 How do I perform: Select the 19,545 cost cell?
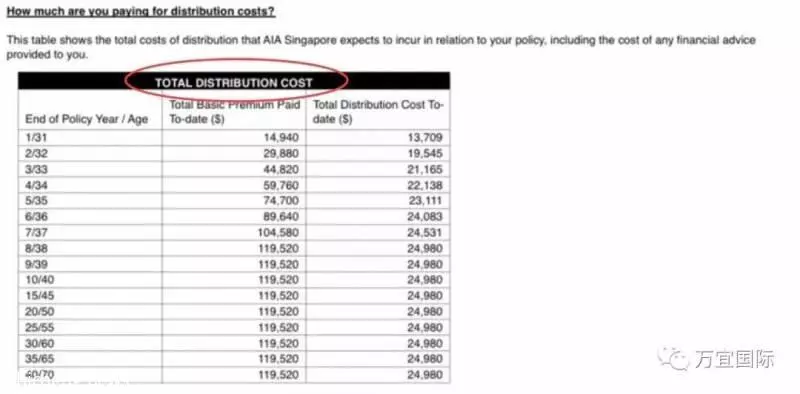[x=425, y=153]
